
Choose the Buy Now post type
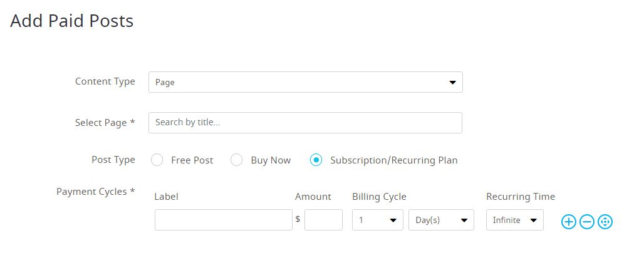237,160
